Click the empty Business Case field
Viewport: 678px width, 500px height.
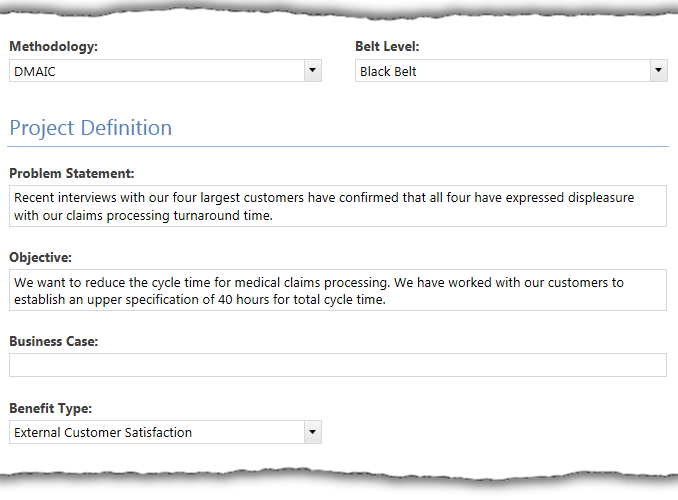coord(338,365)
